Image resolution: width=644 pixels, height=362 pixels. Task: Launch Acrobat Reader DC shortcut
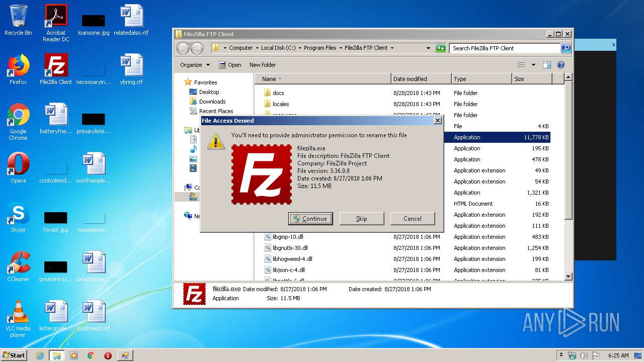click(56, 23)
